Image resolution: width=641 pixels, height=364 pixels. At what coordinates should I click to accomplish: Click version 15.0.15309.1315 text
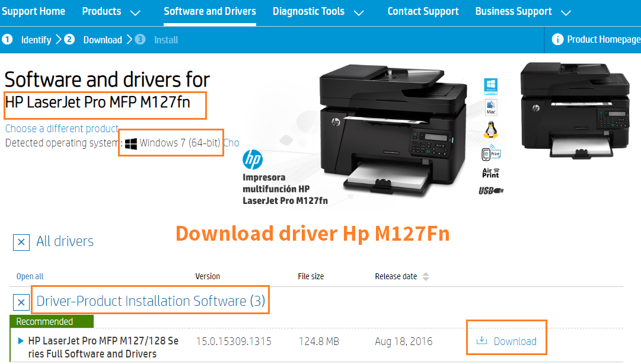tap(234, 341)
